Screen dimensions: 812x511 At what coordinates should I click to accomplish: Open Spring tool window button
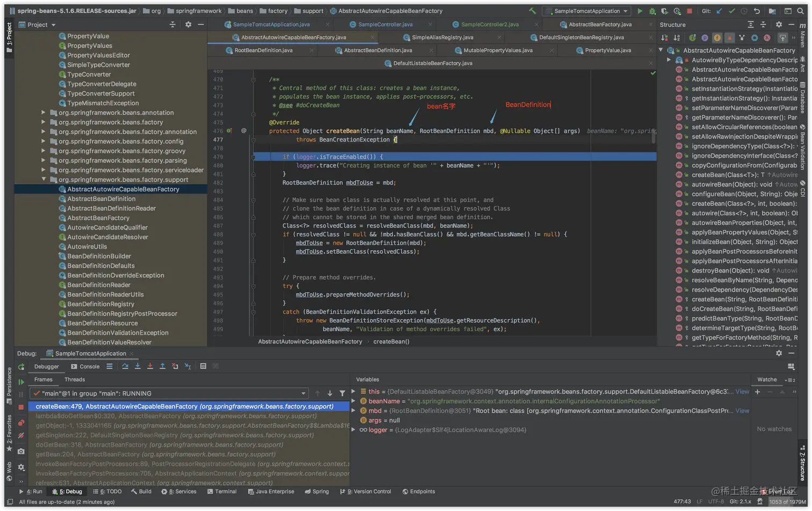coord(317,492)
